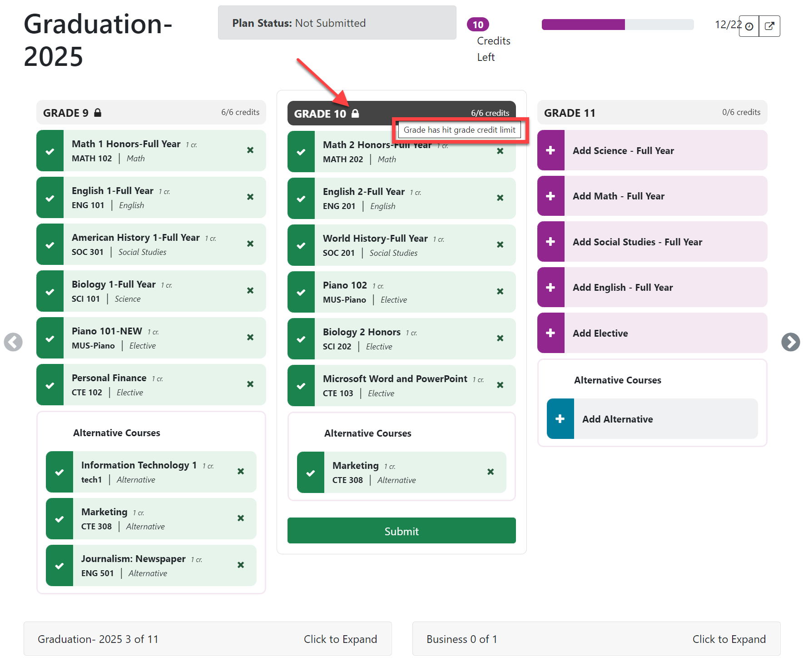Toggle checkmark on Math 1 Honors

(x=50, y=151)
